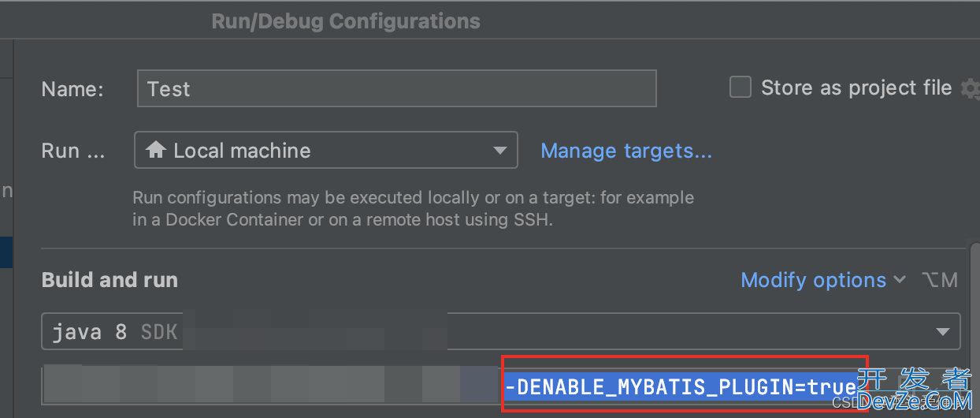The height and width of the screenshot is (418, 980).
Task: Open the Modify options menu
Action: click(814, 280)
